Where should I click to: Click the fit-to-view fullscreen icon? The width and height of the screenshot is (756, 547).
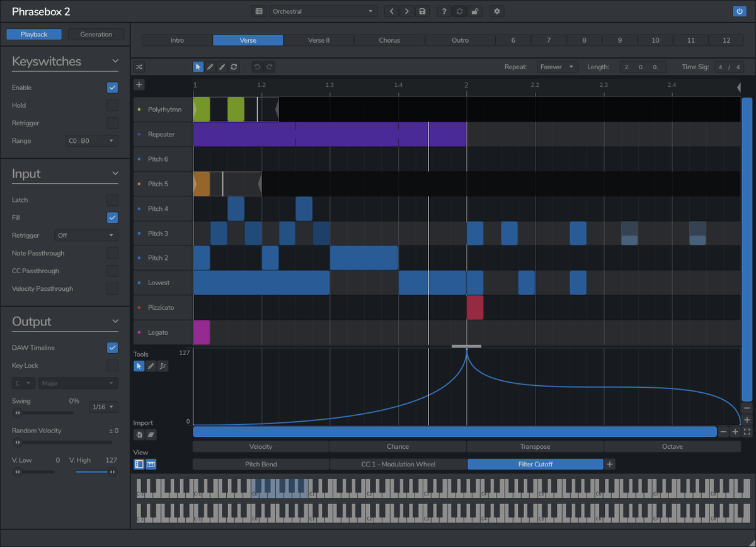(747, 432)
